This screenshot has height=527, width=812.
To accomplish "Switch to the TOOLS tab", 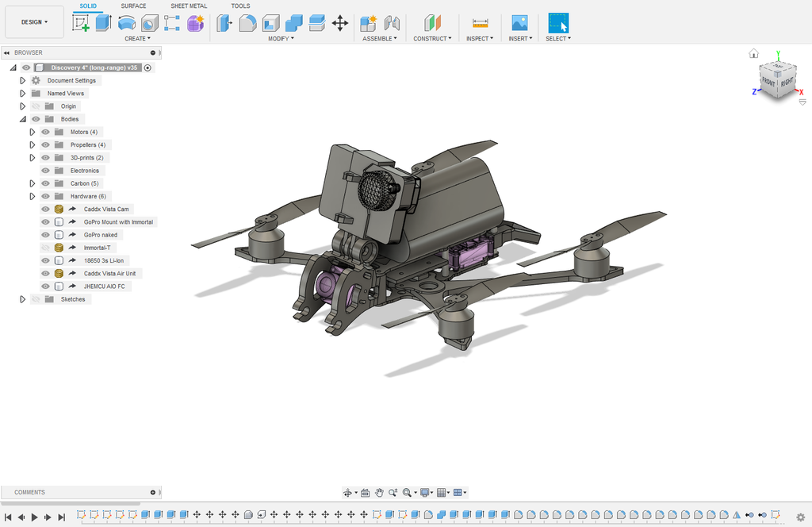I will [240, 6].
